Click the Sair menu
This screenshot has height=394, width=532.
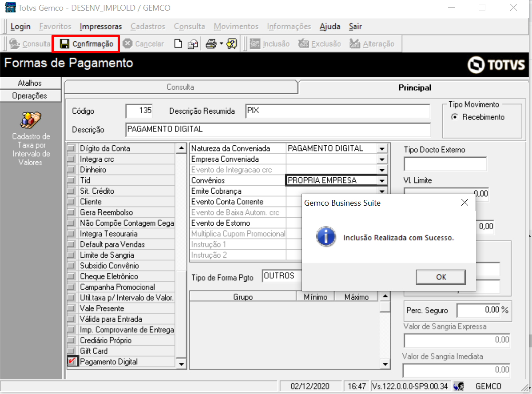(x=355, y=27)
